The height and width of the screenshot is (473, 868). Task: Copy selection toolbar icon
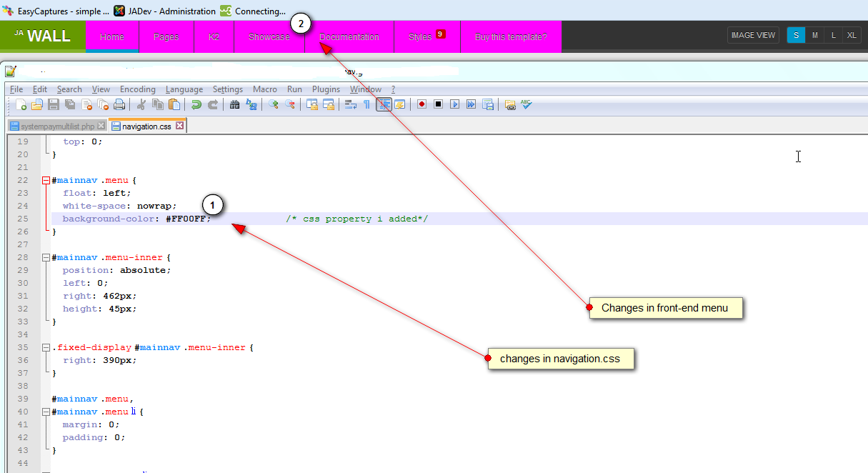click(158, 104)
